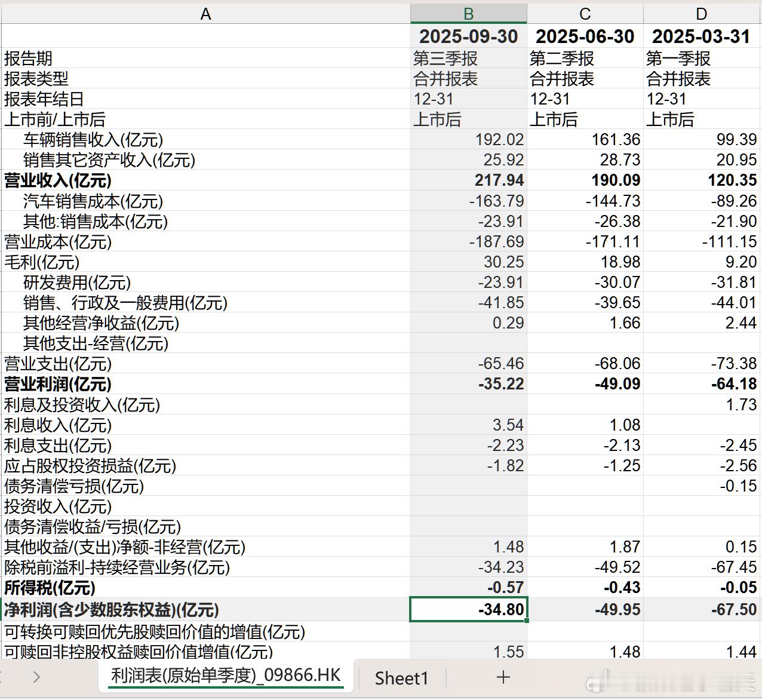The width and height of the screenshot is (762, 700).
Task: Click the 营业成本(亿元) label
Action: [x=58, y=242]
